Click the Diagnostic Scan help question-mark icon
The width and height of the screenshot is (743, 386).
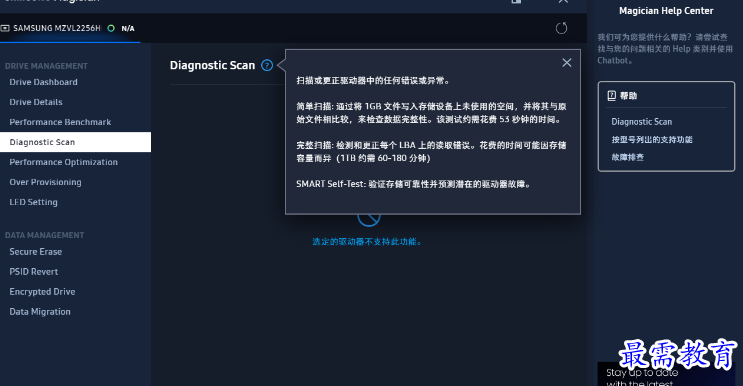pos(267,65)
